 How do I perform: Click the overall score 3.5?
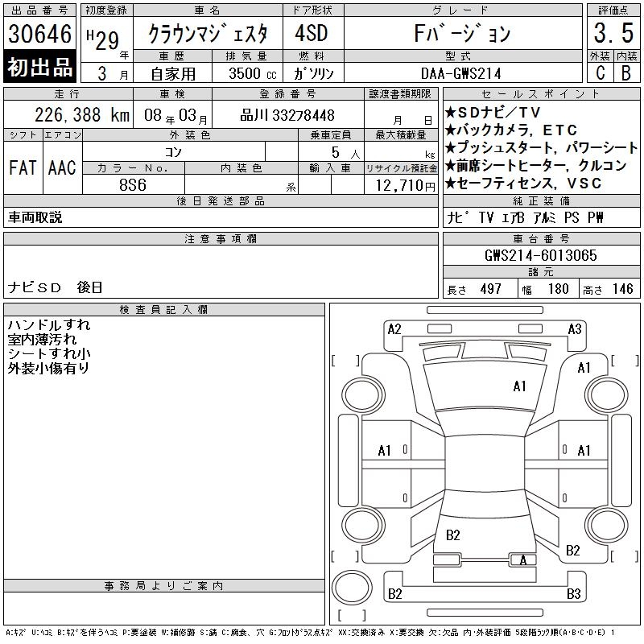(613, 33)
